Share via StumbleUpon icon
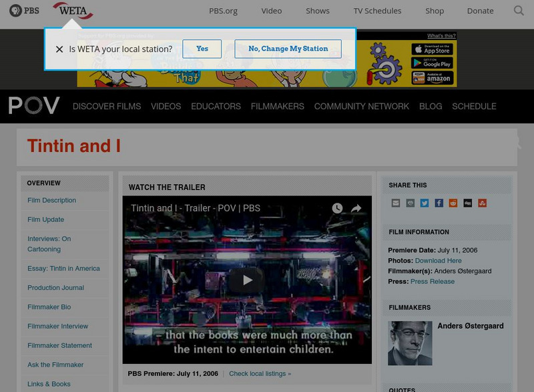534x392 pixels. (x=482, y=203)
